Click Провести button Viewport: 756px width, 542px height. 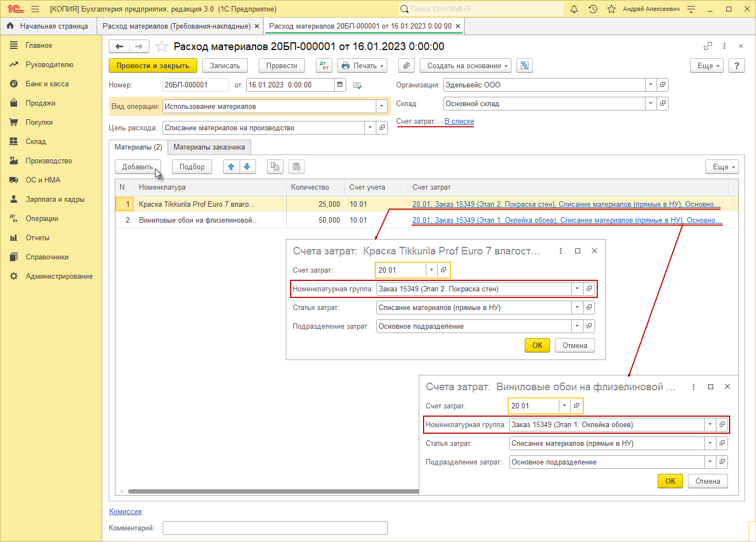point(282,65)
